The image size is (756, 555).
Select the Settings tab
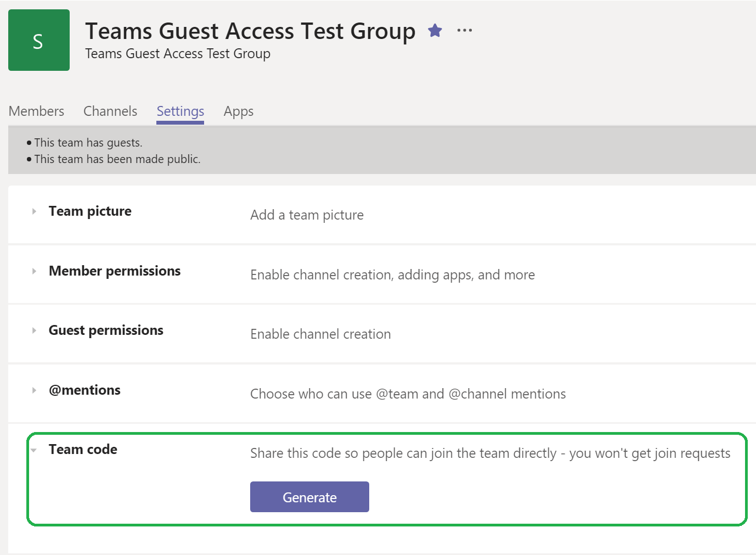click(180, 111)
